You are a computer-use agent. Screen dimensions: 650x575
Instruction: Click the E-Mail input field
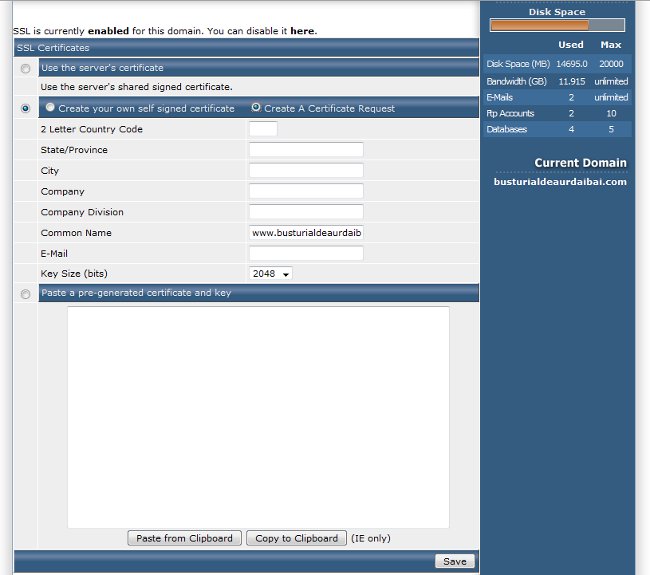pos(306,254)
